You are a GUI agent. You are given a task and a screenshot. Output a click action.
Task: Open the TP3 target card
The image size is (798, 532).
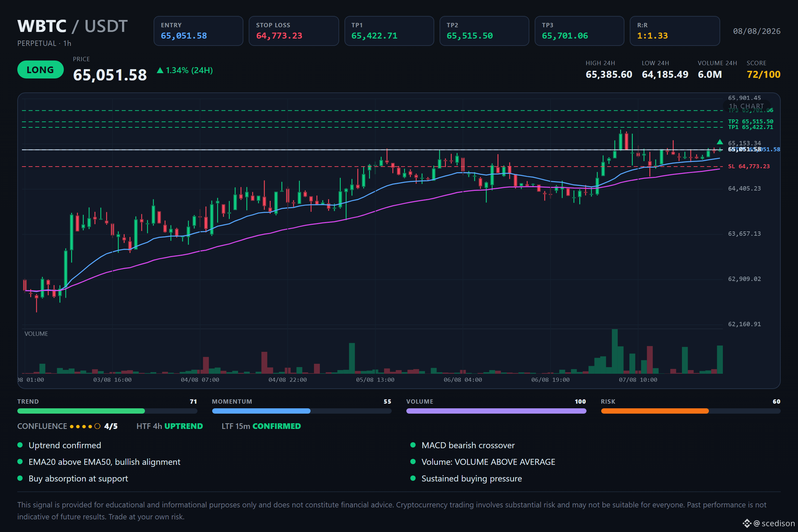[580, 31]
